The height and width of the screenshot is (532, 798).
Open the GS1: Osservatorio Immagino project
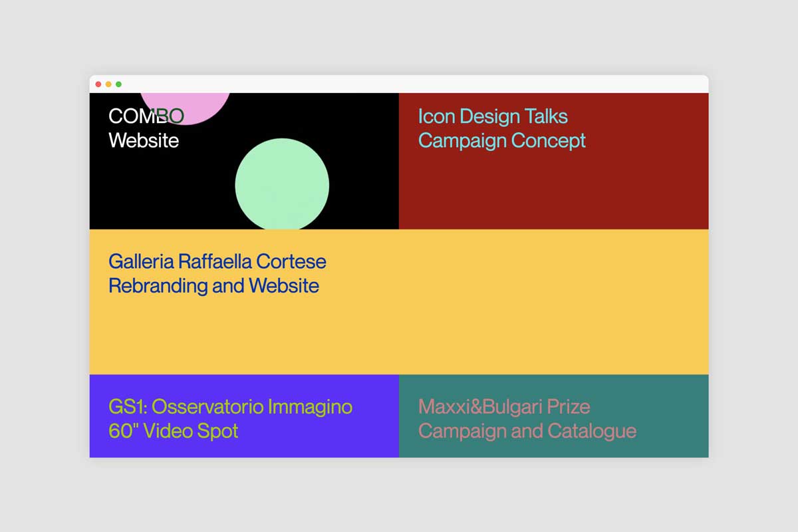point(230,406)
